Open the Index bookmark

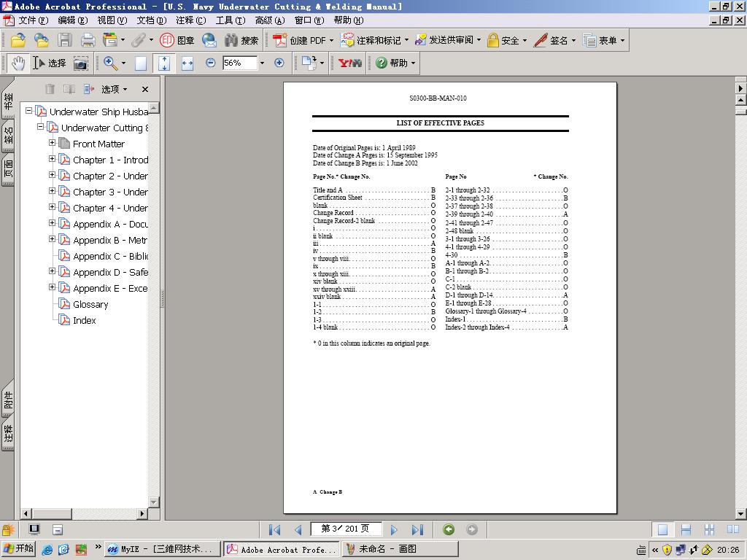(x=85, y=321)
